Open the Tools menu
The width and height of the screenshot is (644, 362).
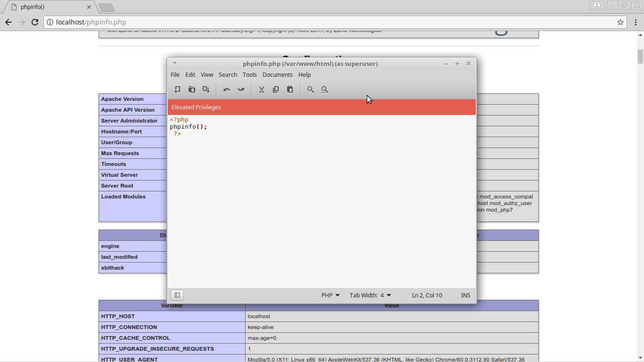tap(249, 74)
